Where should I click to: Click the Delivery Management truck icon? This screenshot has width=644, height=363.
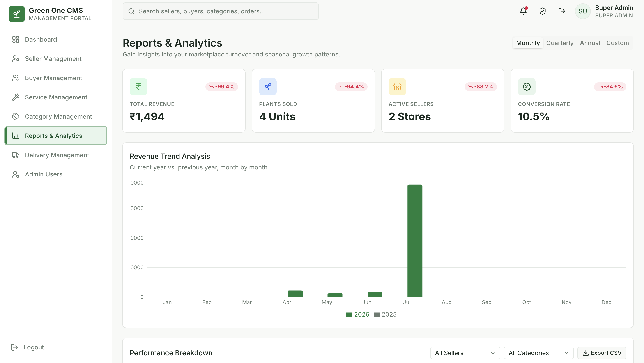(x=16, y=155)
